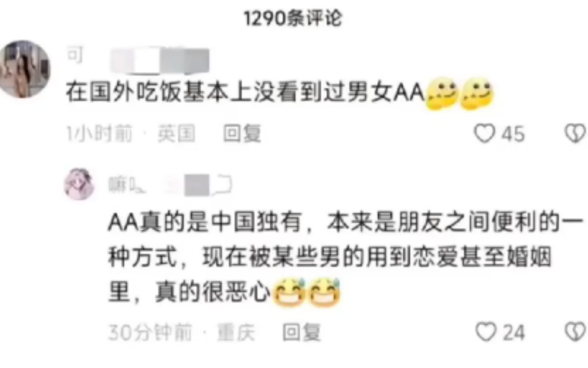
Task: Click the 重庆 location label
Action: tap(236, 332)
